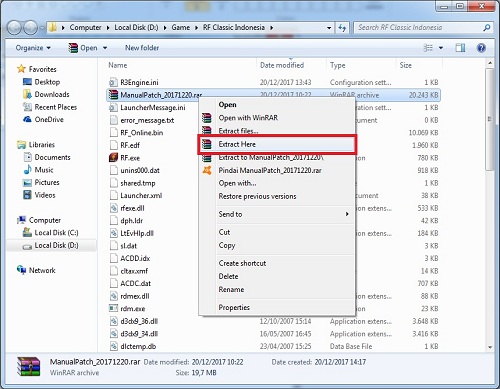Select the dlctemp.db file
Screen dimensions: 500x389
[x=138, y=346]
